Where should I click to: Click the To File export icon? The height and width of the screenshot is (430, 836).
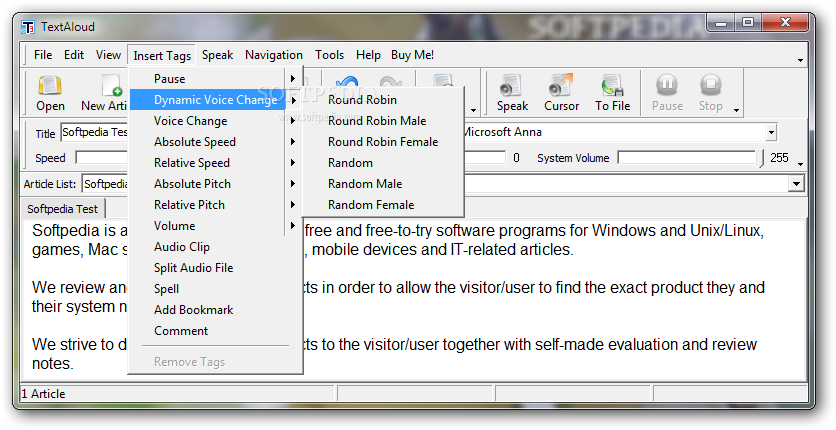(613, 85)
